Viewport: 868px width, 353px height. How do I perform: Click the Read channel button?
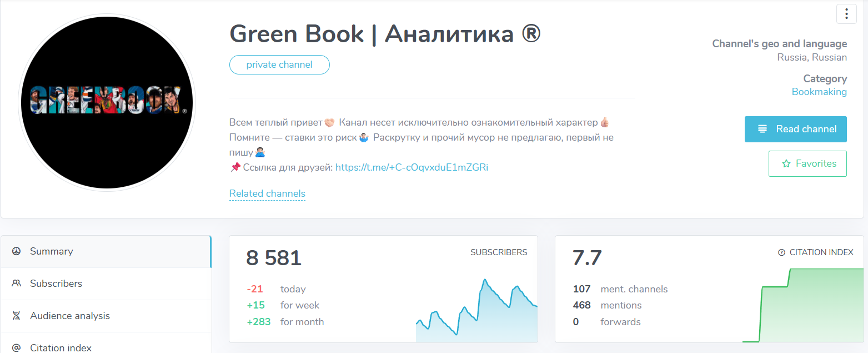[x=795, y=129]
